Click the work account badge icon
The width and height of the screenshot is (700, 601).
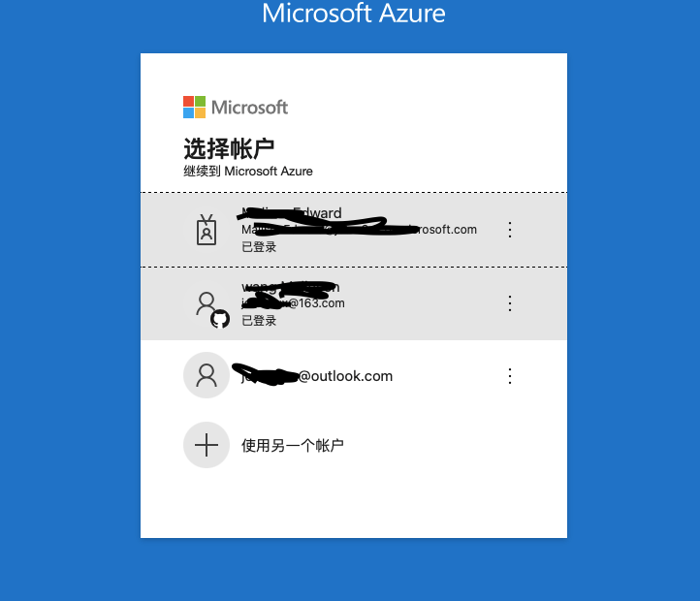pos(207,230)
